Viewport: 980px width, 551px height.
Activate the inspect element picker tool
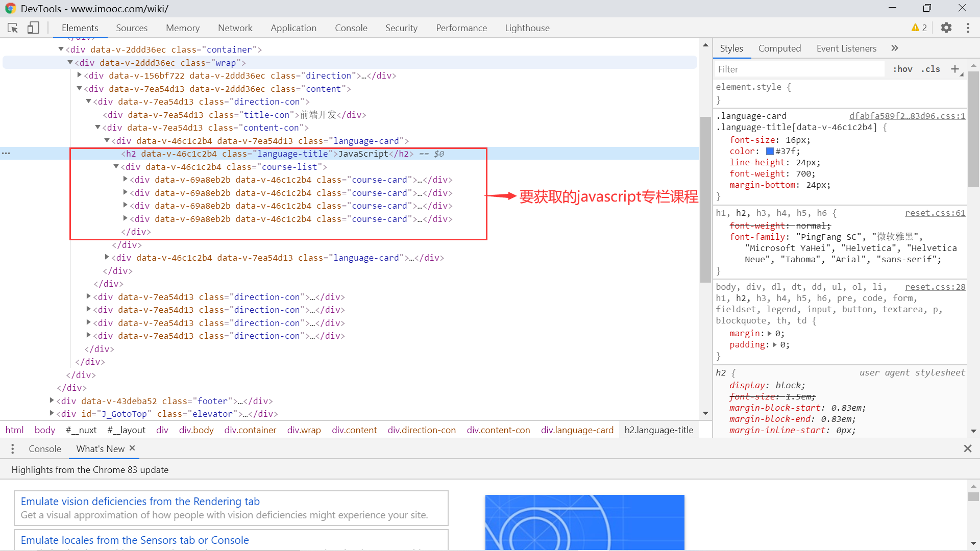tap(13, 28)
